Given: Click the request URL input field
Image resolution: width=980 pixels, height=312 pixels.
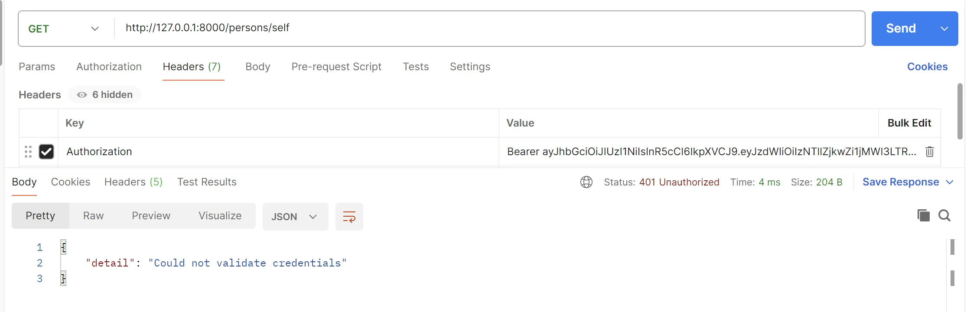Looking at the screenshot, I should click(490, 29).
